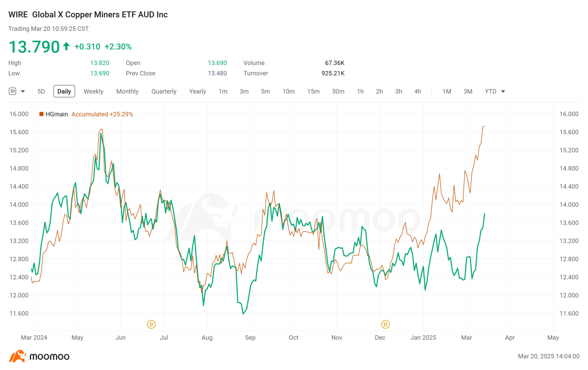Choose the 4h interval
Screen dimensions: 588x370
click(x=418, y=91)
